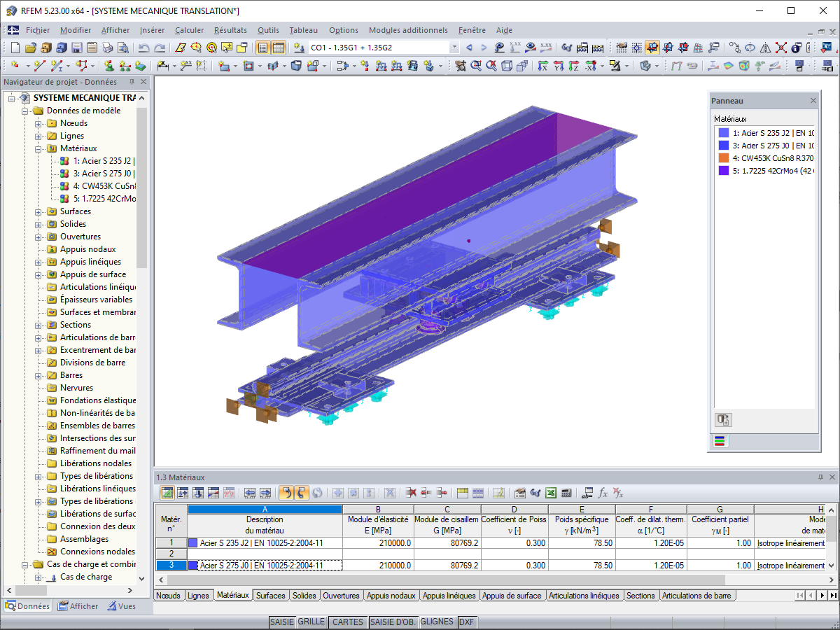840x630 pixels.
Task: Expand the Solides tree node
Action: (38, 224)
